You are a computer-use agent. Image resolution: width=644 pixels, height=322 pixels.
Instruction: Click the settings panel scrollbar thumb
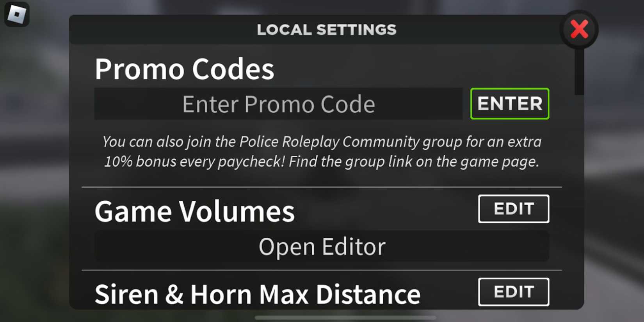pyautogui.click(x=579, y=70)
